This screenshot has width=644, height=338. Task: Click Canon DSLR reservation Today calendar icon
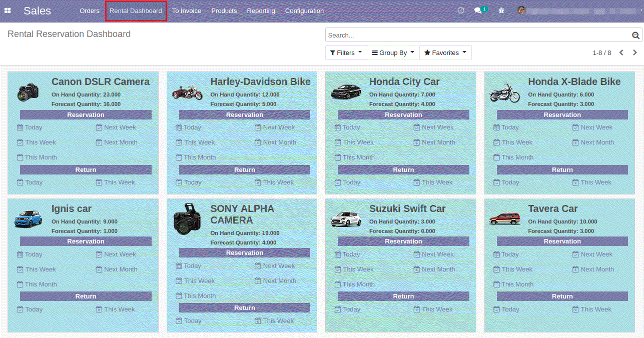[x=20, y=127]
